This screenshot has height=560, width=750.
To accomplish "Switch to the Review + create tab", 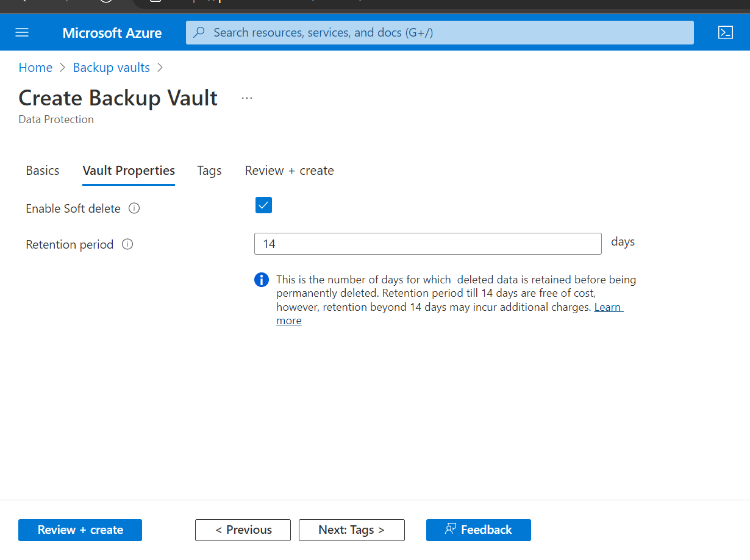I will tap(289, 171).
